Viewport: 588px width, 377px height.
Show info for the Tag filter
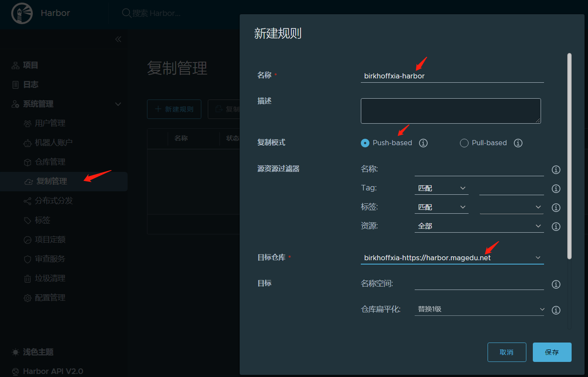point(556,189)
